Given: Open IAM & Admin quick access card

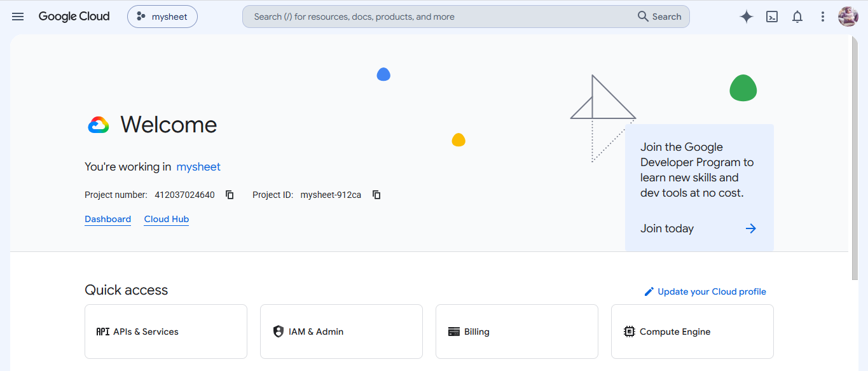Looking at the screenshot, I should 341,332.
